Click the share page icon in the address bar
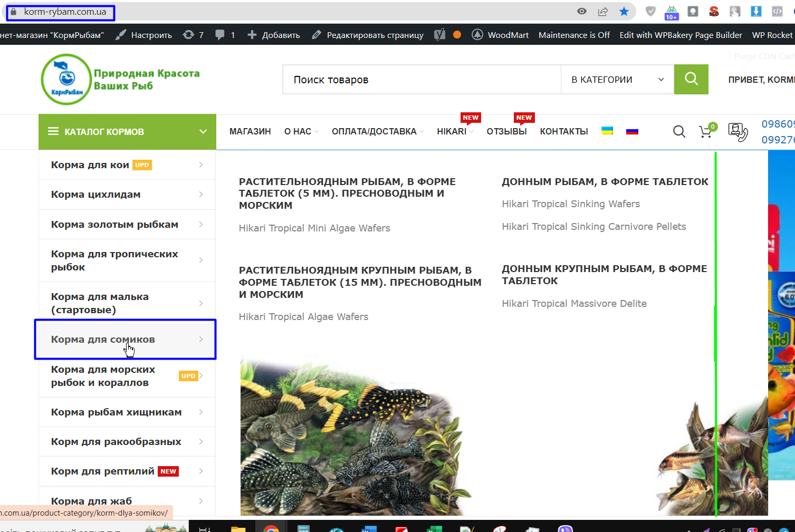Image resolution: width=795 pixels, height=532 pixels. [x=603, y=11]
